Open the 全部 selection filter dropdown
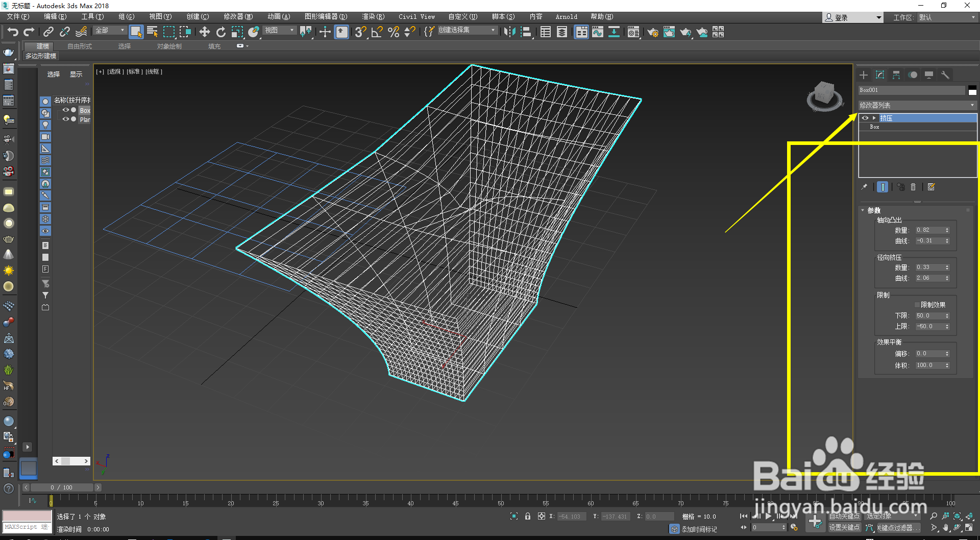The image size is (980, 540). (109, 31)
